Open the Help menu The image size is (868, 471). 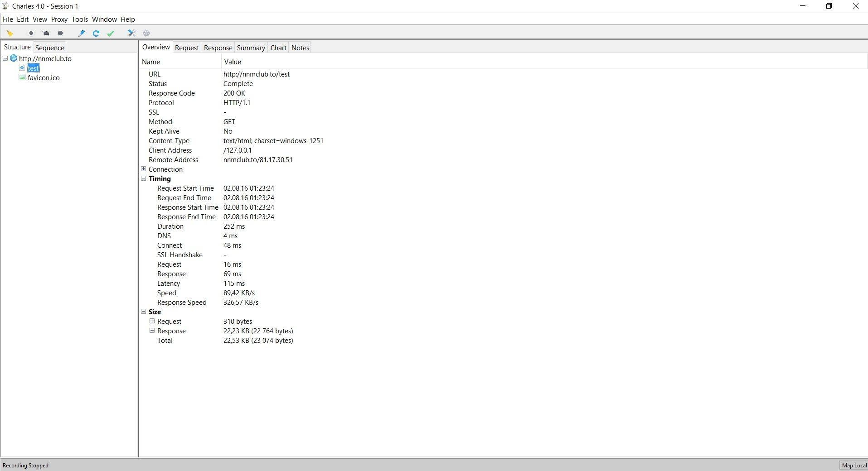tap(128, 19)
